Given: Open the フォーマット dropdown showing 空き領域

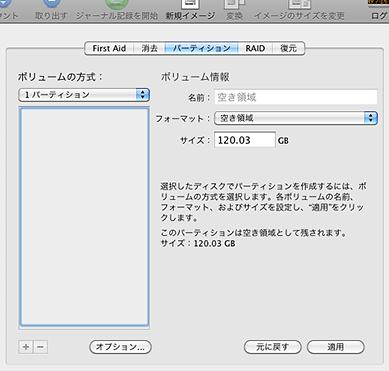Looking at the screenshot, I should tap(296, 118).
